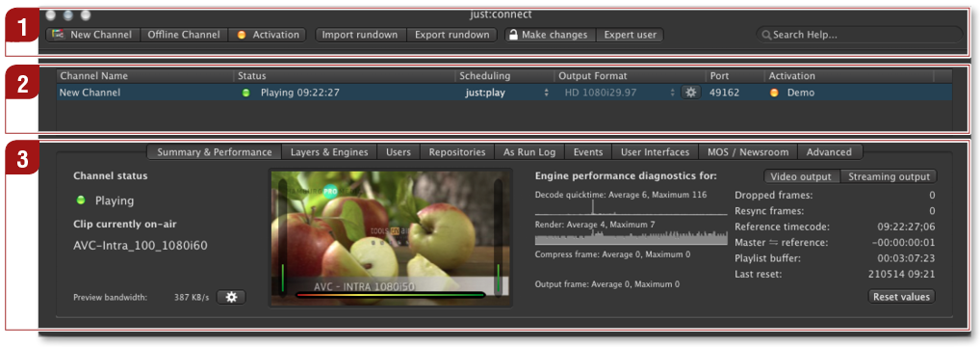Screen dimensions: 980x347
Task: Click the Demo activation cell
Action: (801, 93)
